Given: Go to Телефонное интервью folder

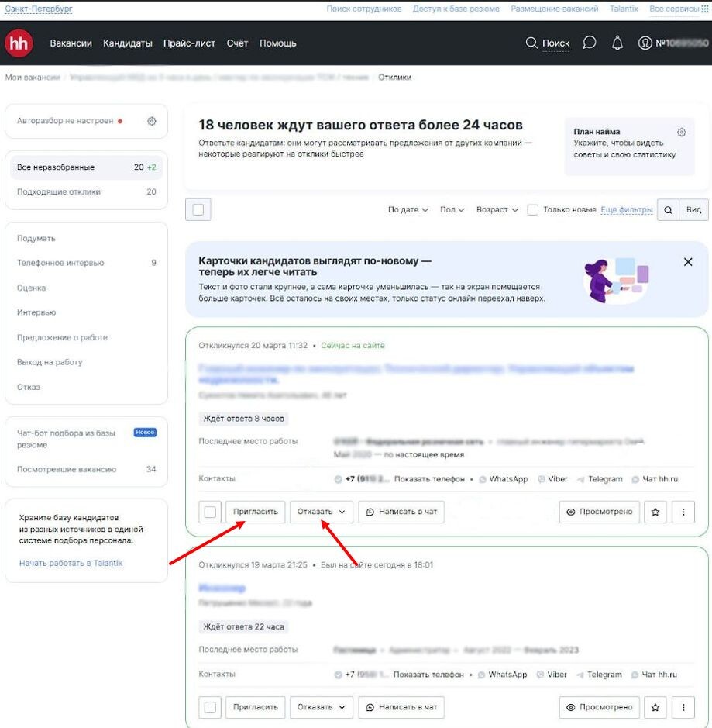Looking at the screenshot, I should point(60,263).
